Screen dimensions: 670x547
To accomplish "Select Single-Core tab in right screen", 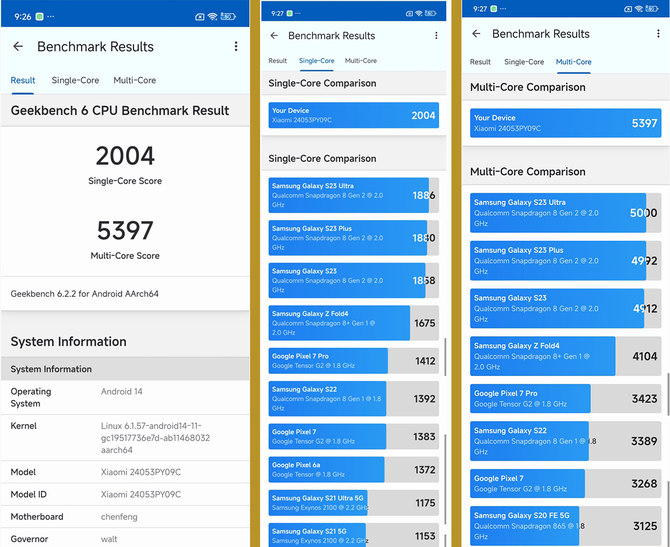I will (x=524, y=62).
